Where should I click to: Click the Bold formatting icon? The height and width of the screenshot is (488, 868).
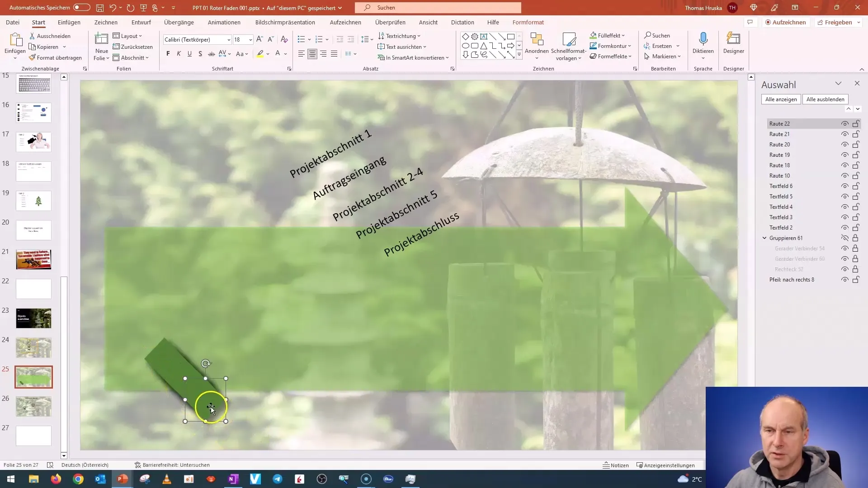click(168, 54)
